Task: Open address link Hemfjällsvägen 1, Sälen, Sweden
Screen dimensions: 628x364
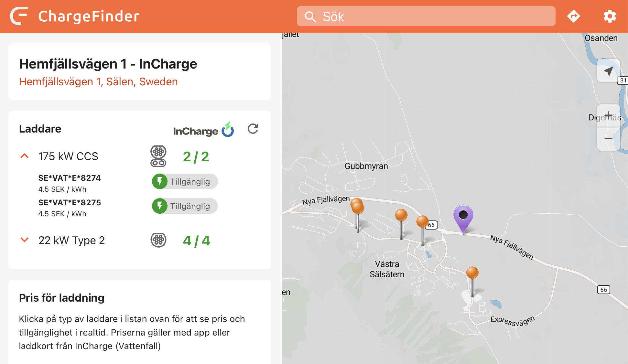Action: pos(98,82)
